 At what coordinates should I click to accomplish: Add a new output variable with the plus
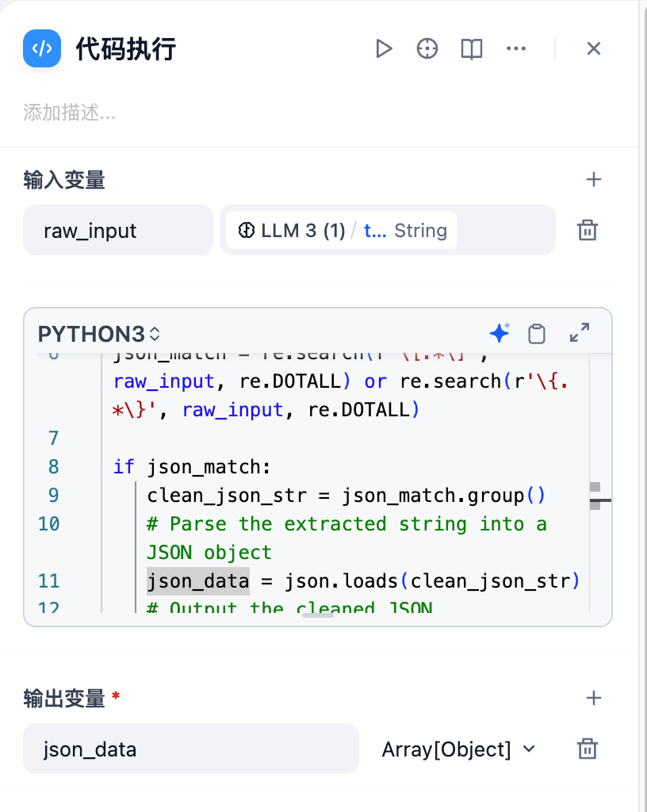[x=593, y=698]
